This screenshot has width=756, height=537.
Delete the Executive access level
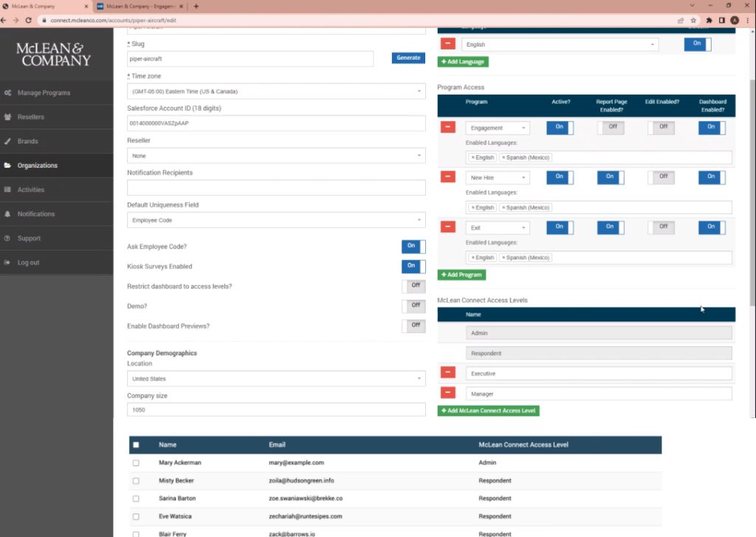pos(447,372)
